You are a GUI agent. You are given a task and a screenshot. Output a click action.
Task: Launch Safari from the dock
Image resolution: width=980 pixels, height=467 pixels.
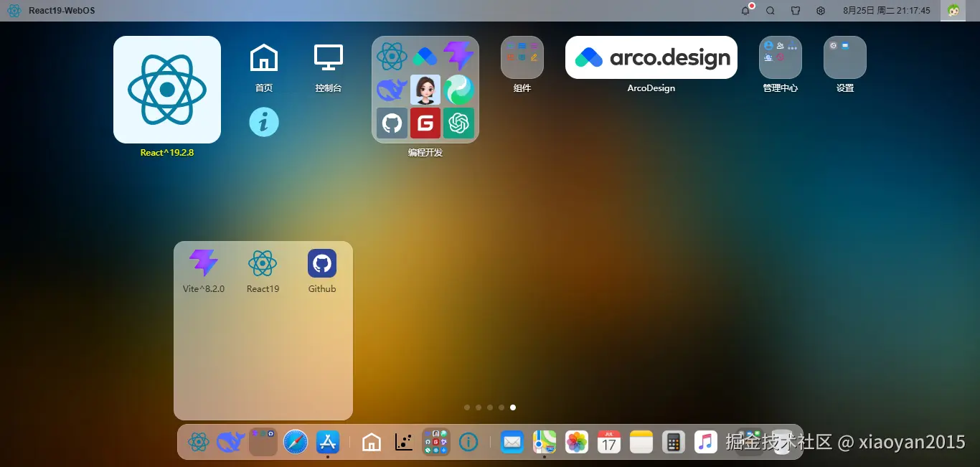[x=296, y=442]
